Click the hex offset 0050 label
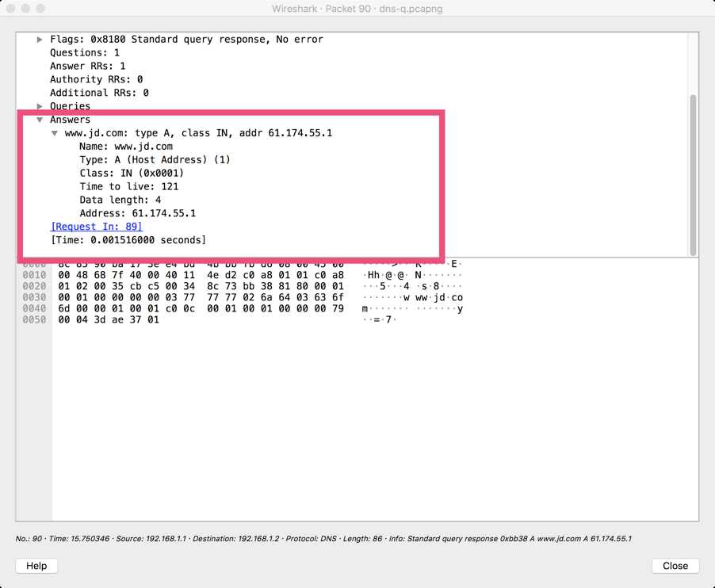 pyautogui.click(x=34, y=319)
